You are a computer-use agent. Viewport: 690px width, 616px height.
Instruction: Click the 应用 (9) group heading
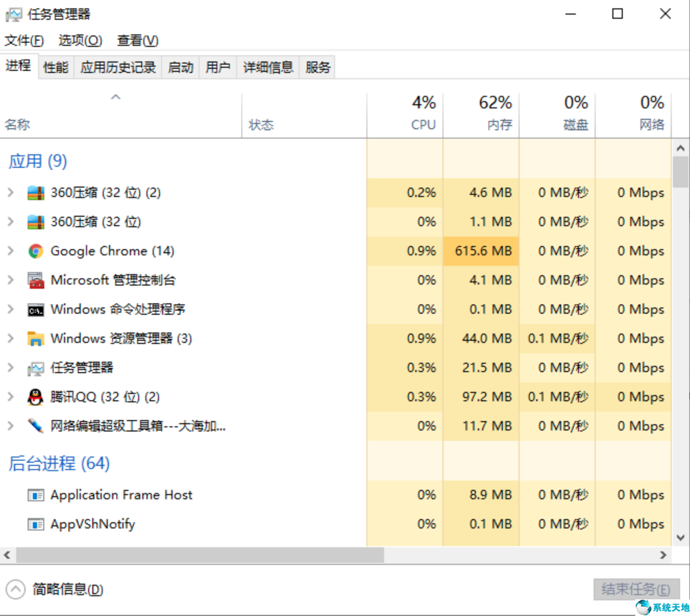click(x=38, y=162)
